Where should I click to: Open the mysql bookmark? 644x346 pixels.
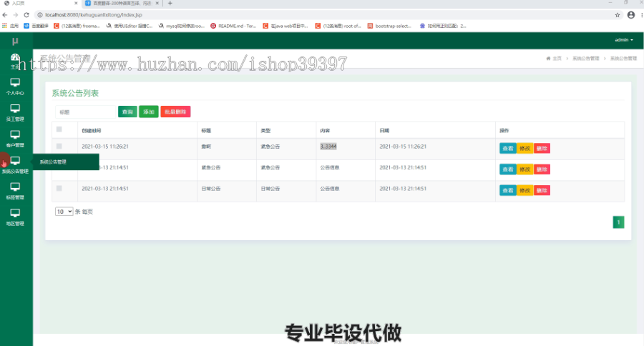click(182, 26)
